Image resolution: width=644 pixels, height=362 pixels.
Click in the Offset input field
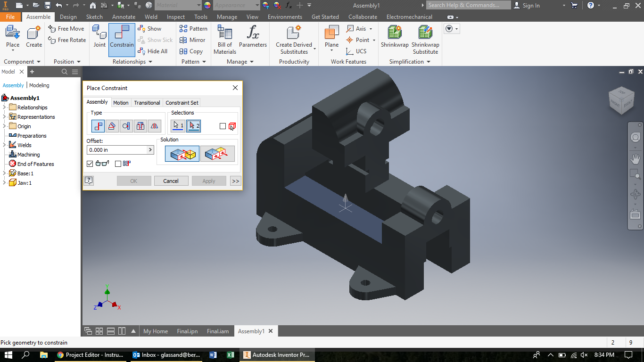[117, 150]
